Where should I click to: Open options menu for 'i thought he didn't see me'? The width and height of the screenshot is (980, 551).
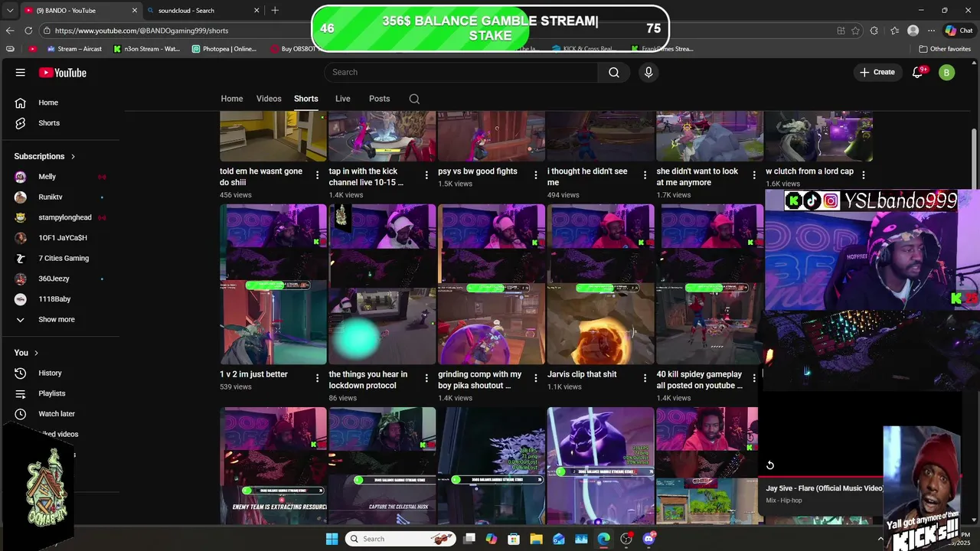pyautogui.click(x=645, y=176)
